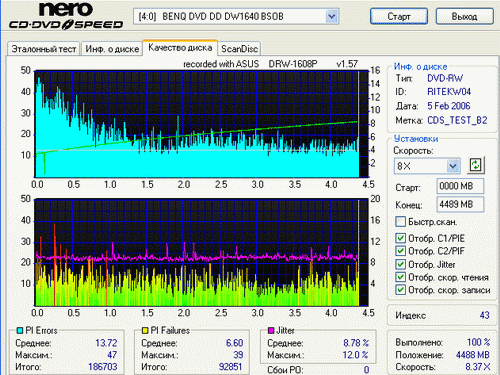The image size is (500, 375).
Task: Click the disc label CDS_TEST_B2
Action: pos(457,120)
